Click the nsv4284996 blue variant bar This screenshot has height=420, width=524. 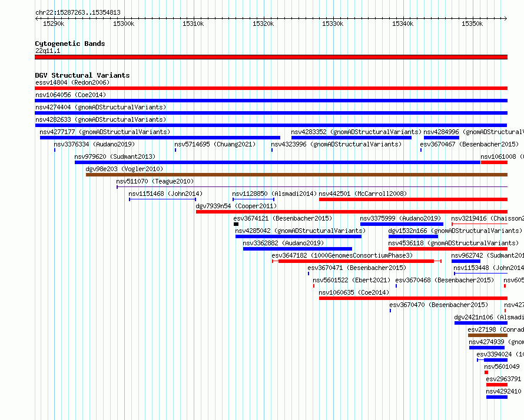click(442, 138)
